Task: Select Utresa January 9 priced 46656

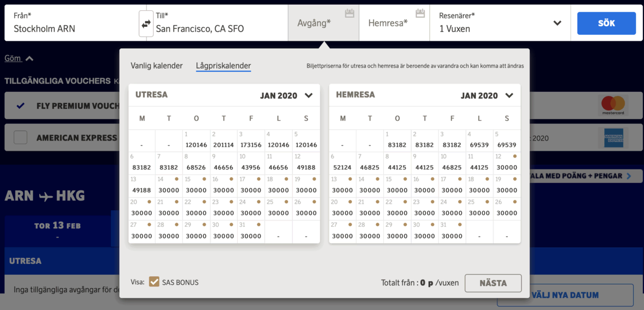Action: (x=224, y=163)
